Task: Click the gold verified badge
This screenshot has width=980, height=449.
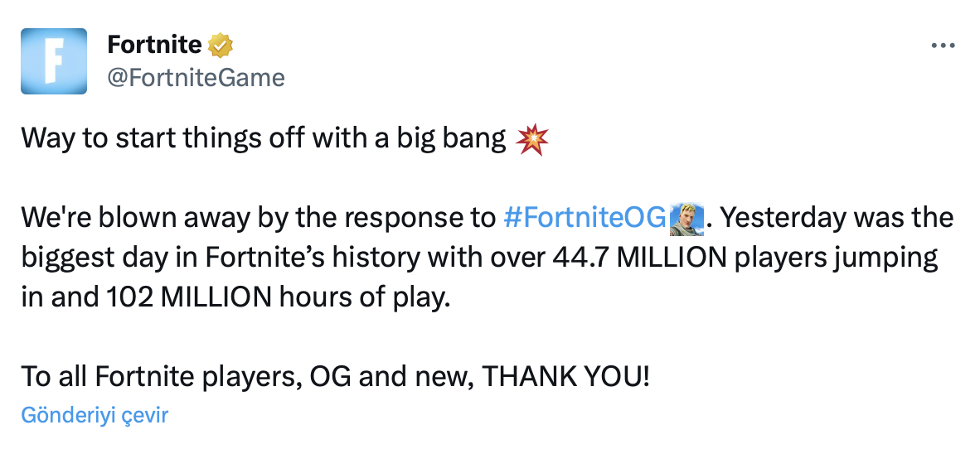Action: click(x=220, y=44)
